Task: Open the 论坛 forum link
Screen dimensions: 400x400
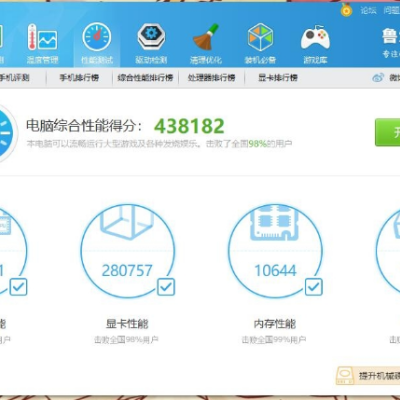Action: (368, 10)
